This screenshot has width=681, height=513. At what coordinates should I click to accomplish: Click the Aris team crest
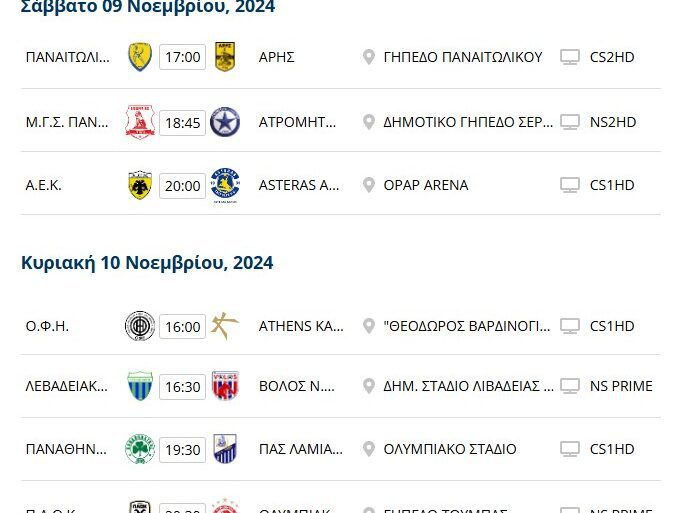click(225, 57)
